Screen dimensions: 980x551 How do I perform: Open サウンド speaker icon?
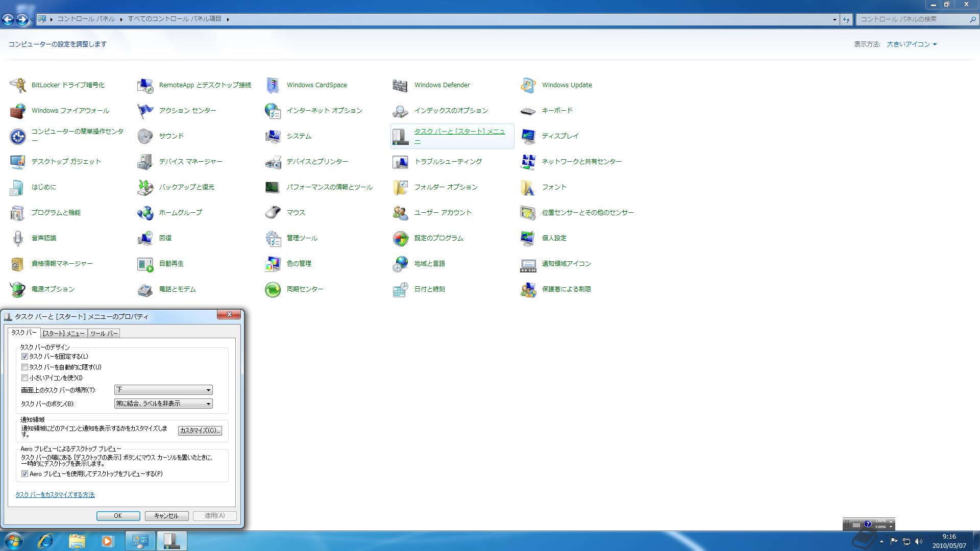pyautogui.click(x=145, y=136)
